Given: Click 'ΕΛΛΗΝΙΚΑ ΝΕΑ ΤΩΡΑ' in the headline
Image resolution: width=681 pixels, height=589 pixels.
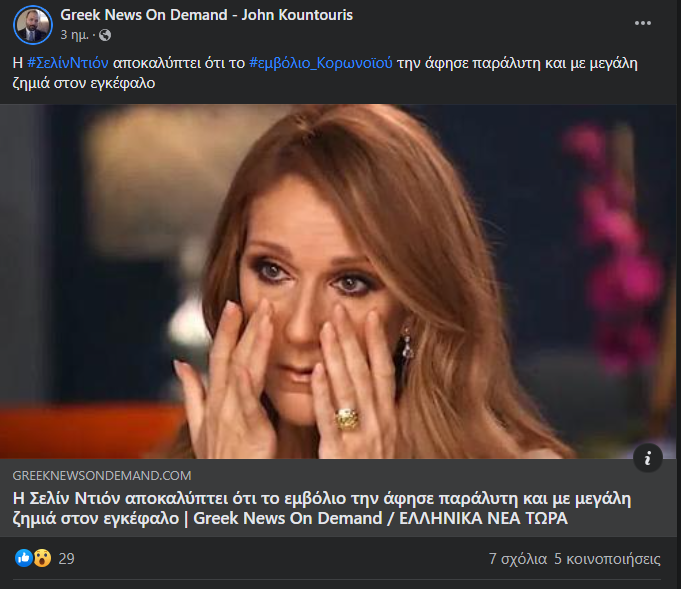Looking at the screenshot, I should click(483, 519).
